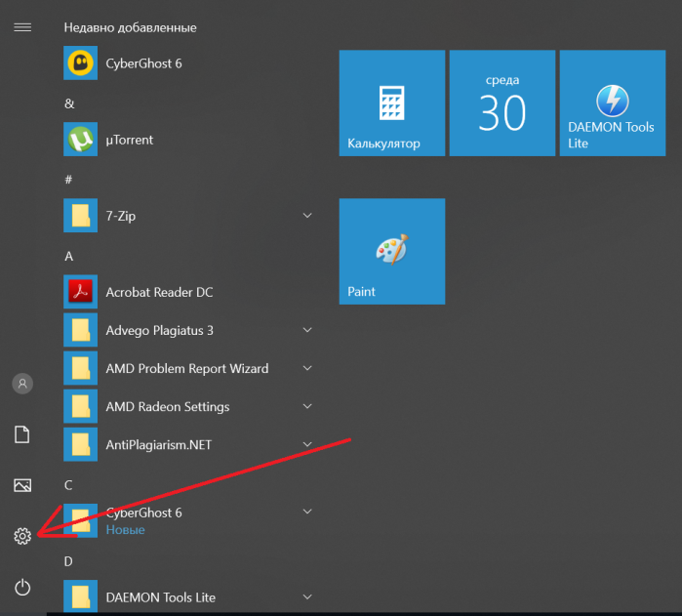Click the C section letter header

coord(68,485)
